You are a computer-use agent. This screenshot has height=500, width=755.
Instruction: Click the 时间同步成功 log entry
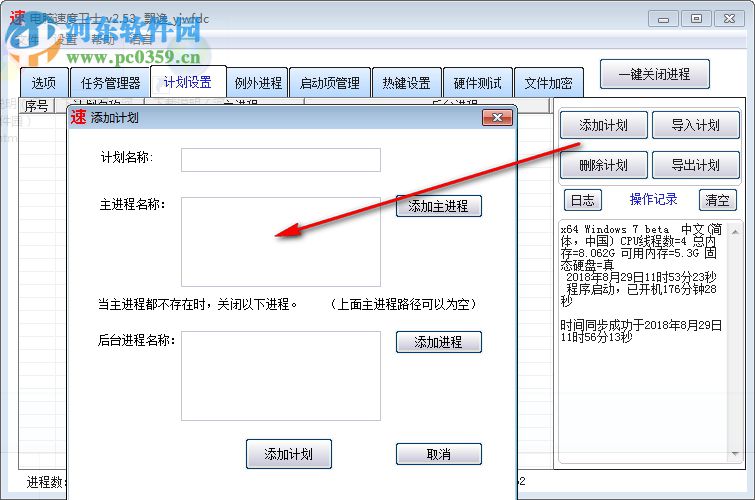(x=641, y=331)
